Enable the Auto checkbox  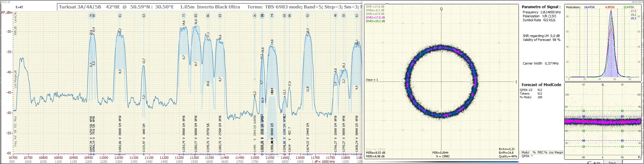589,163
